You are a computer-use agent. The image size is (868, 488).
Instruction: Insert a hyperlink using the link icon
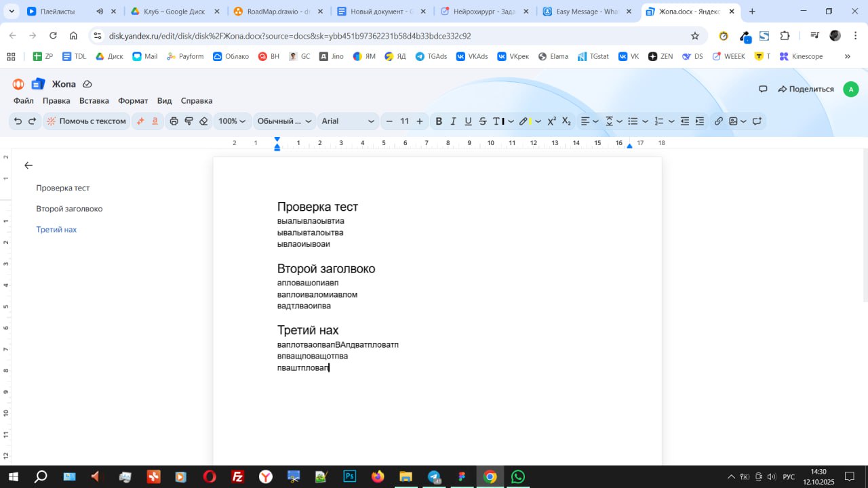(x=718, y=121)
